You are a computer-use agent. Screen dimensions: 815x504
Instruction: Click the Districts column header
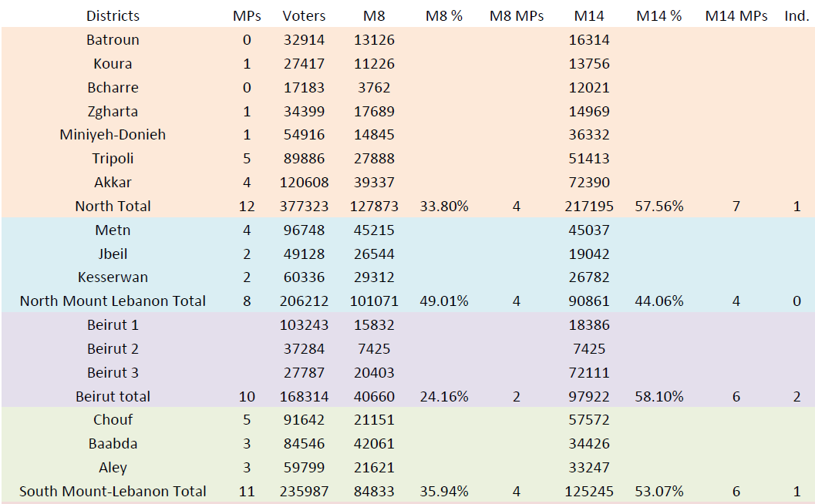click(x=113, y=15)
